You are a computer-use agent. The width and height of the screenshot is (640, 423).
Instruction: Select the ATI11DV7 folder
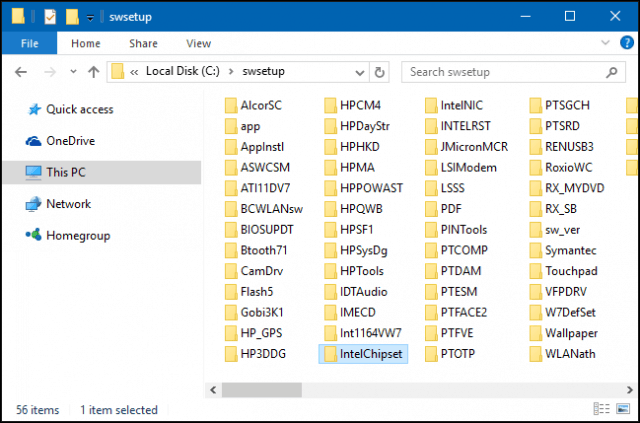click(258, 188)
